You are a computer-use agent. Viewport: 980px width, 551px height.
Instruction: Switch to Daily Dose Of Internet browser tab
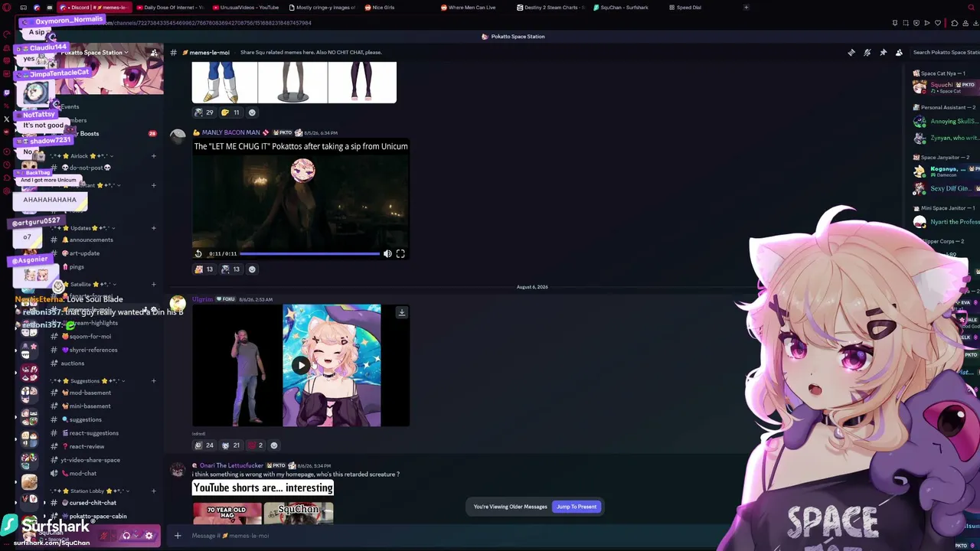click(169, 8)
